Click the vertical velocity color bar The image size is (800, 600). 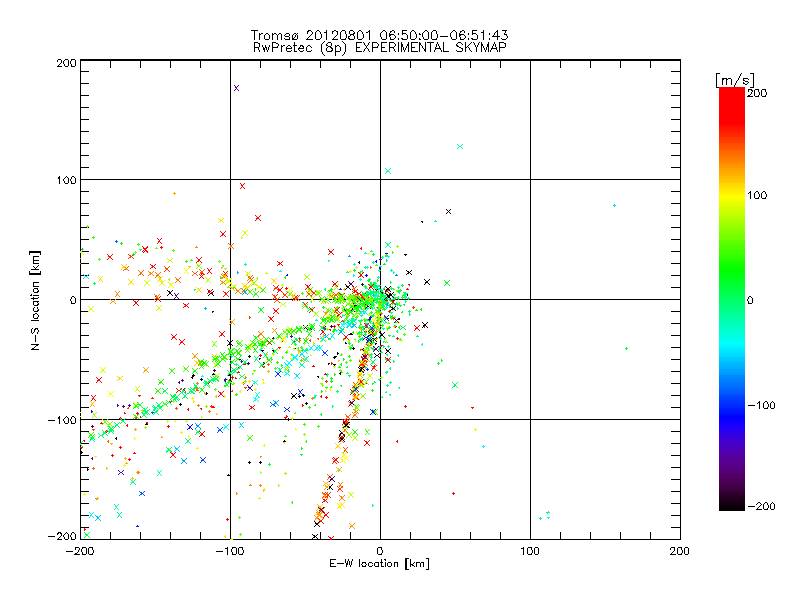click(x=732, y=298)
